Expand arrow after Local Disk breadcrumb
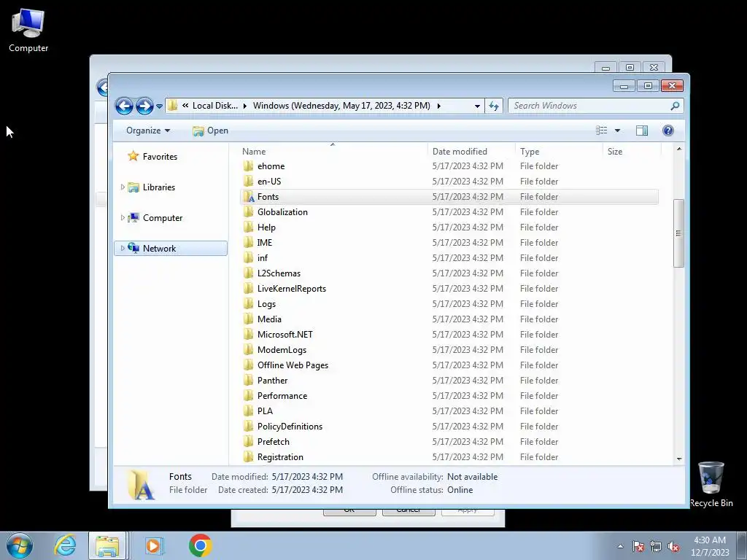Viewport: 747px width, 560px height. coord(245,106)
